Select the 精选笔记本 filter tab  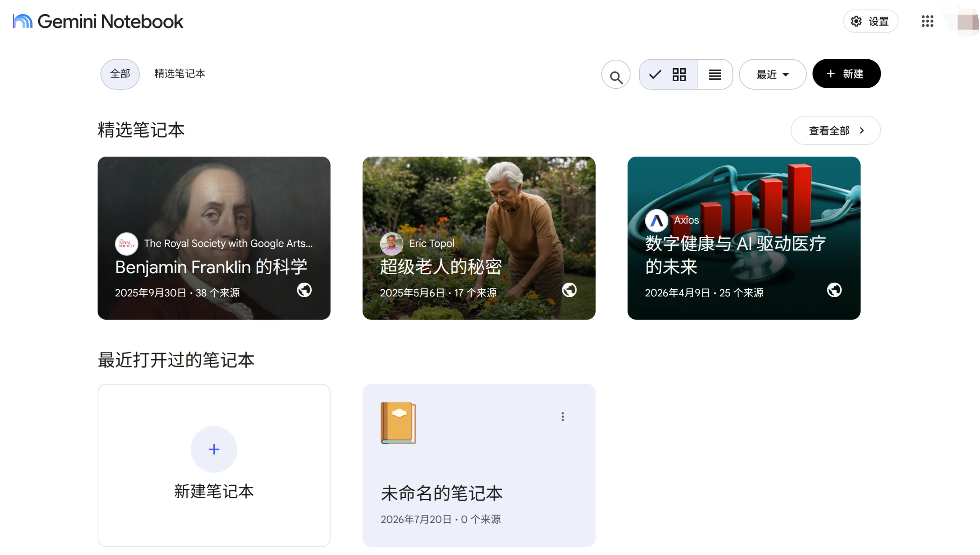[x=180, y=74]
